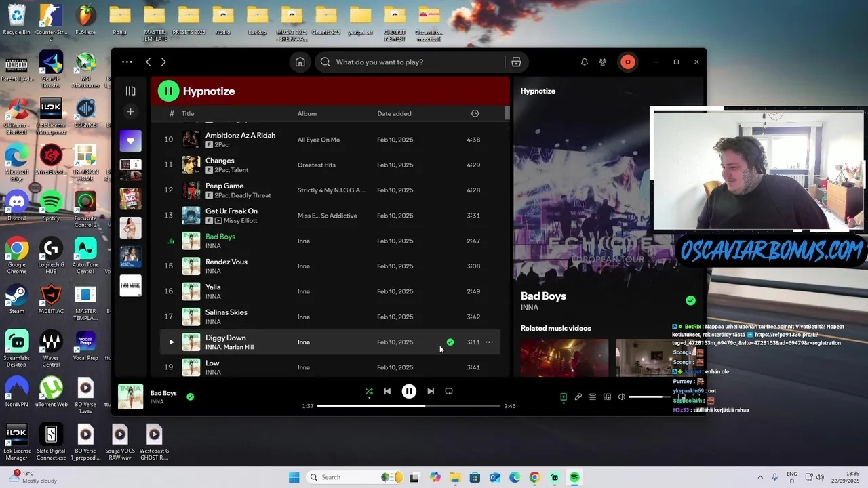
Task: Open the Liked Songs heart tile
Action: 131,141
